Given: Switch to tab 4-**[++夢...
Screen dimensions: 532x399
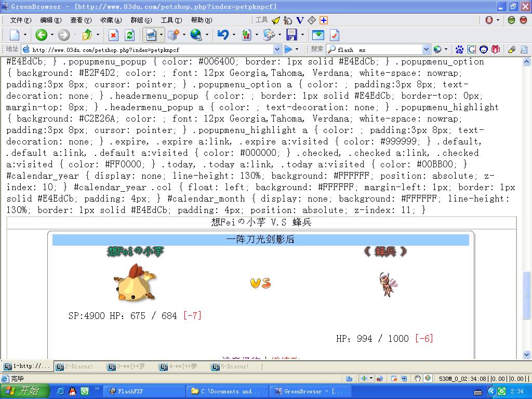Looking at the screenshot, I should pos(183,366).
